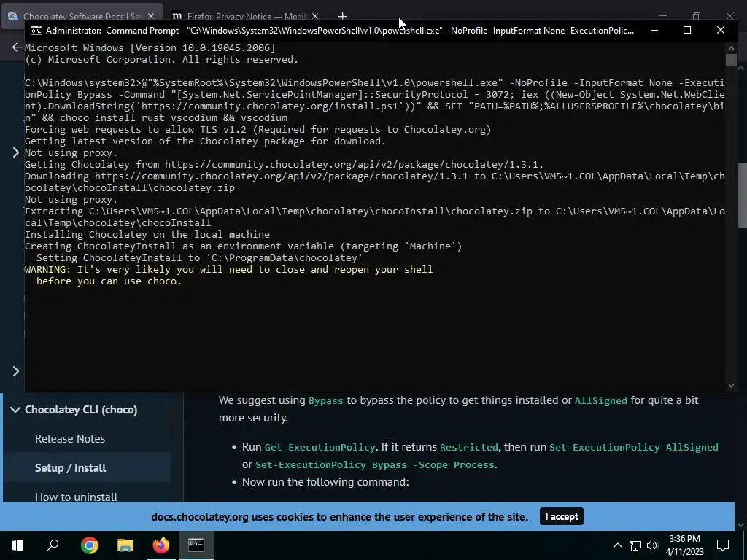This screenshot has height=560, width=747.
Task: Go back with Firefox back arrow
Action: pos(18,47)
